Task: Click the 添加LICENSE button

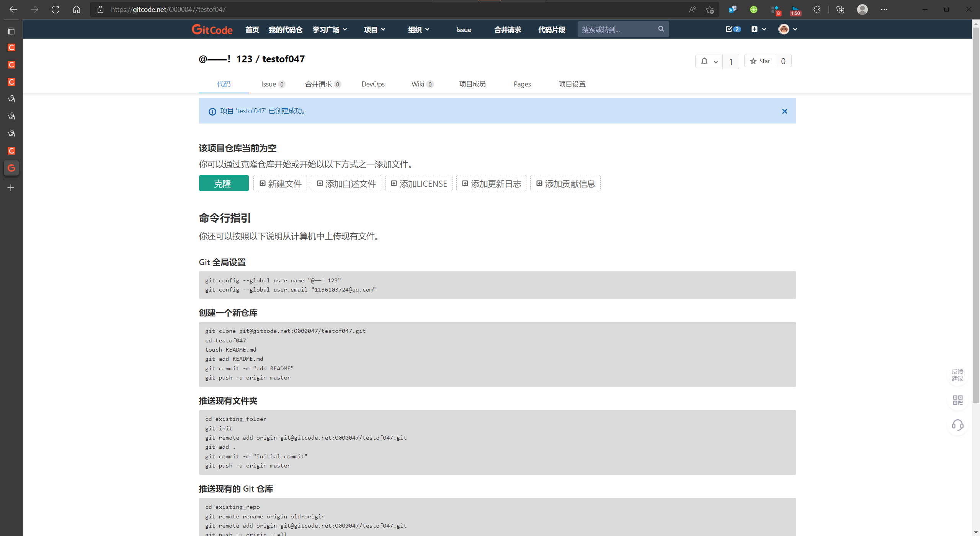Action: [x=419, y=184]
